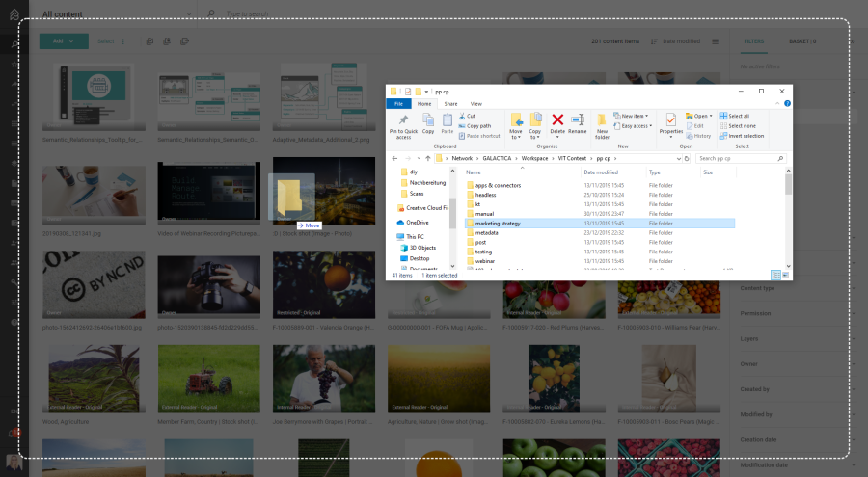Expand the address bar history dropdown
Viewport: 868px width, 477px height.
coord(679,158)
